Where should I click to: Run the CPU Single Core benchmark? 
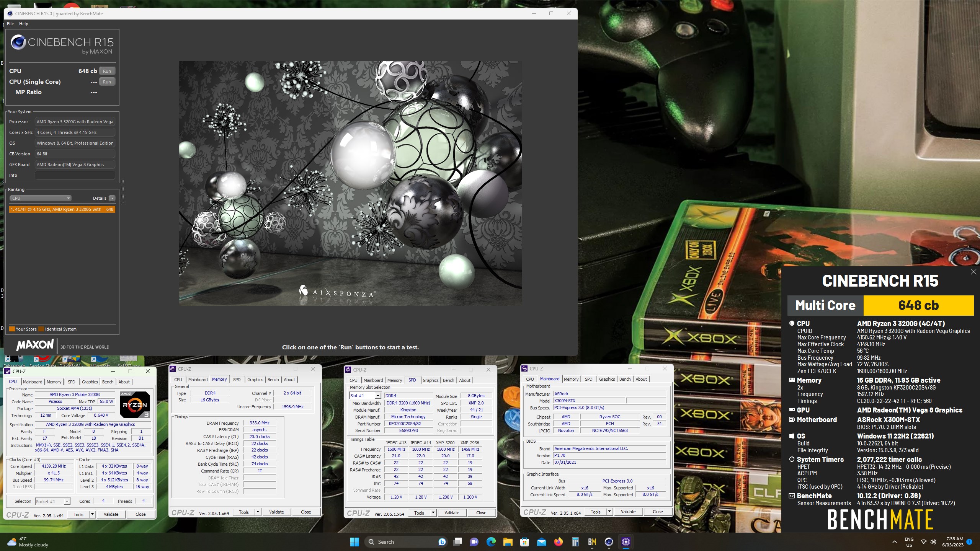(107, 82)
